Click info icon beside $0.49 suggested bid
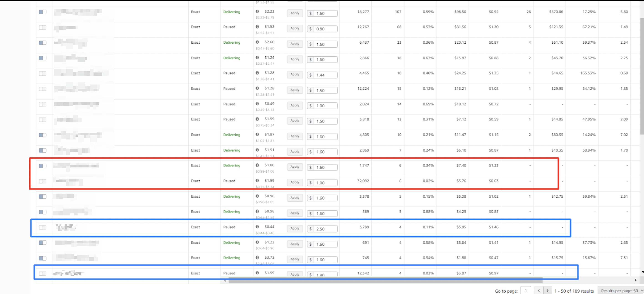Viewport: 644px width, 294px height. pyautogui.click(x=257, y=104)
